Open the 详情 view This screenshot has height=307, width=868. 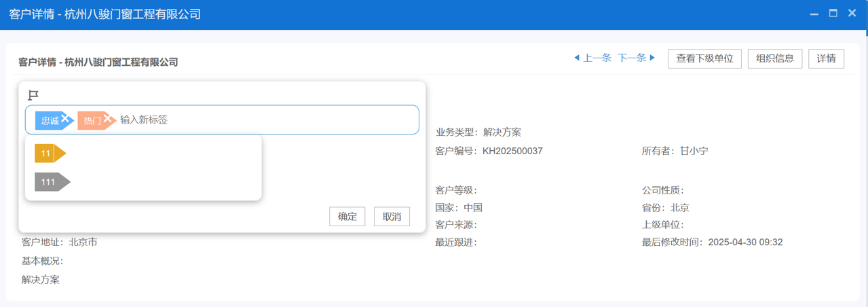[x=826, y=58]
